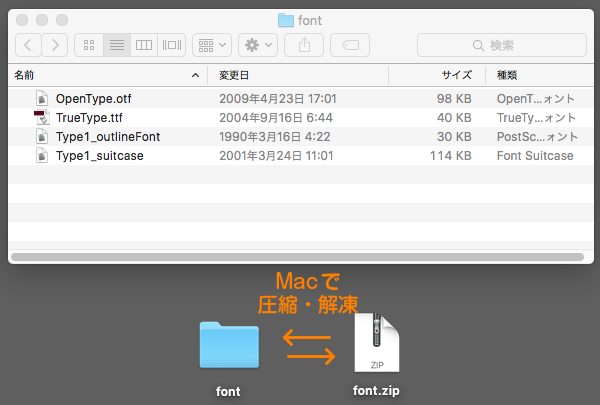Click the 30 KB size value
600x405 pixels.
[x=454, y=137]
